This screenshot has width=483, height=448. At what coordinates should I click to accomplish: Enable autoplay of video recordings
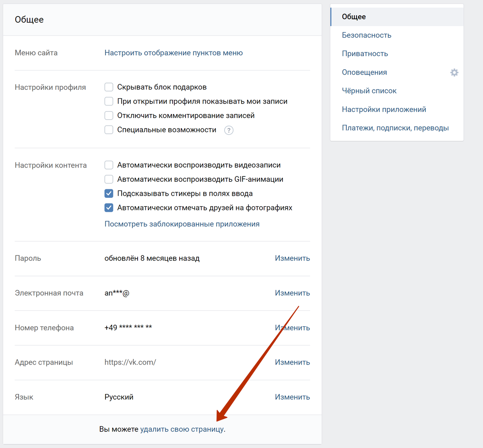click(109, 165)
